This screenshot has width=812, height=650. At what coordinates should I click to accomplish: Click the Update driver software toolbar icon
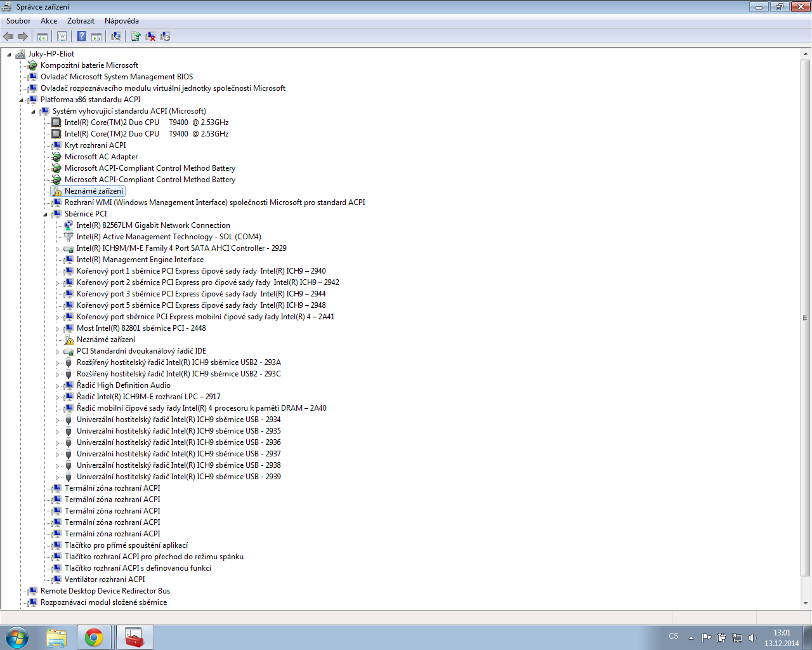click(x=135, y=37)
